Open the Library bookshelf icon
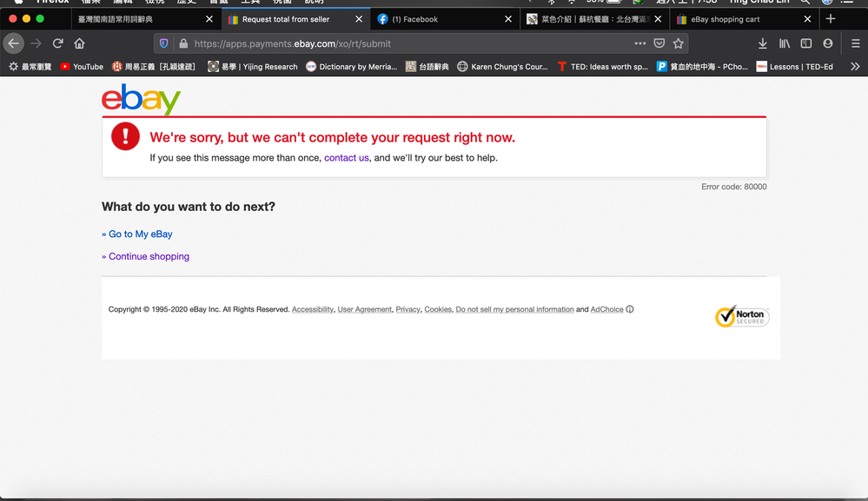868x501 pixels. [785, 43]
